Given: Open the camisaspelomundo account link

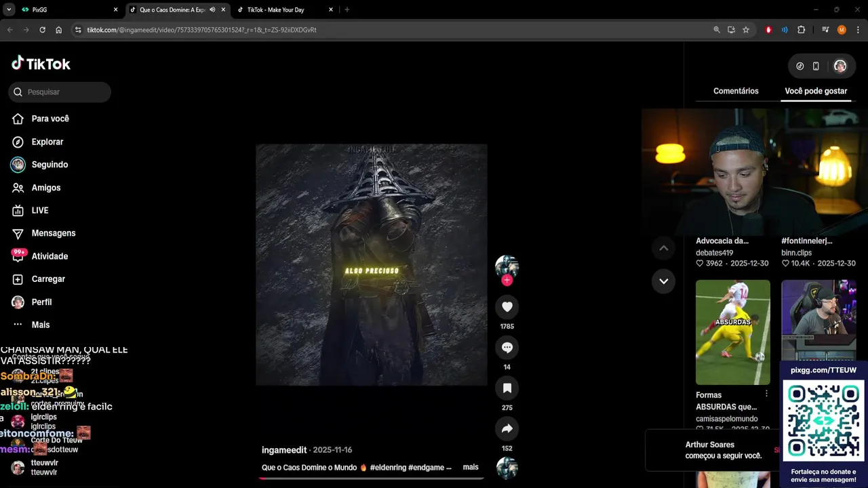Looking at the screenshot, I should [726, 419].
